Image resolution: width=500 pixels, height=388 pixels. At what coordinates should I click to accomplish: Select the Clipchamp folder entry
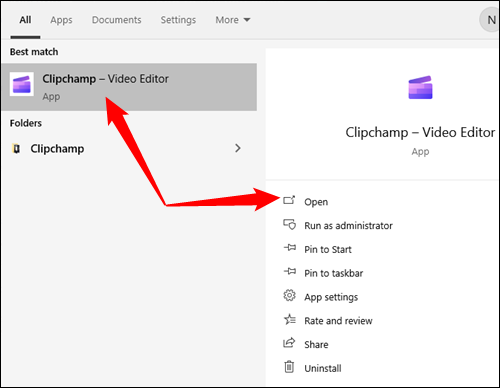(x=129, y=148)
